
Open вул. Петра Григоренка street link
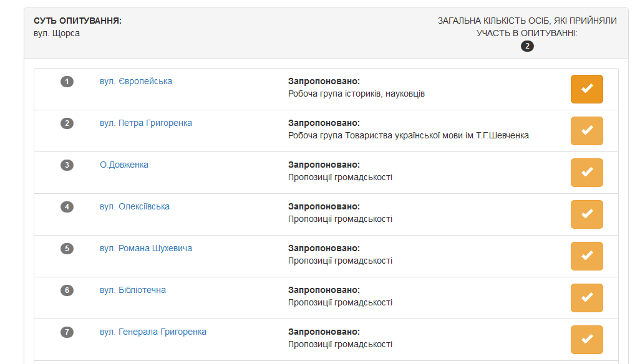point(145,123)
